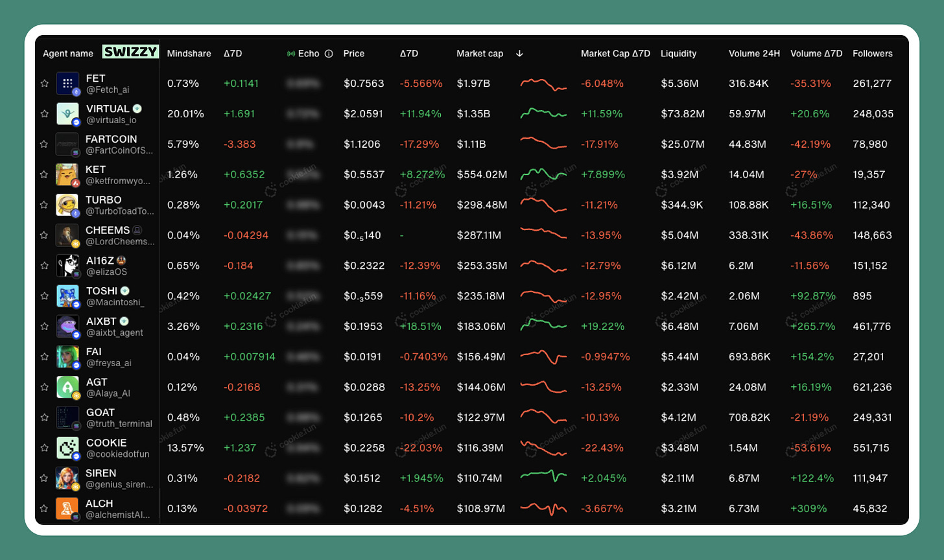Click the market cap sort arrow
Image resolution: width=944 pixels, height=560 pixels.
coord(519,54)
